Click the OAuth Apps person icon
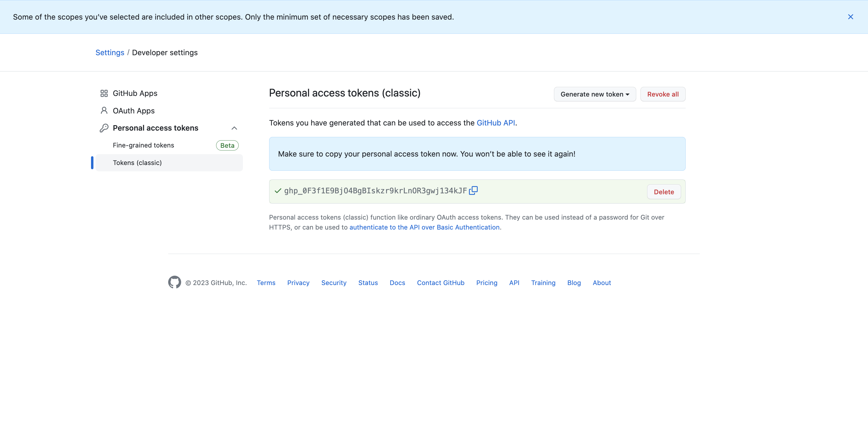 click(104, 111)
